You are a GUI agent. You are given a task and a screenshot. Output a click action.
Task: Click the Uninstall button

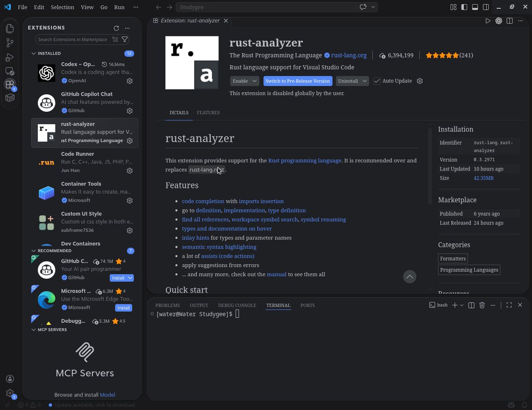coord(348,81)
